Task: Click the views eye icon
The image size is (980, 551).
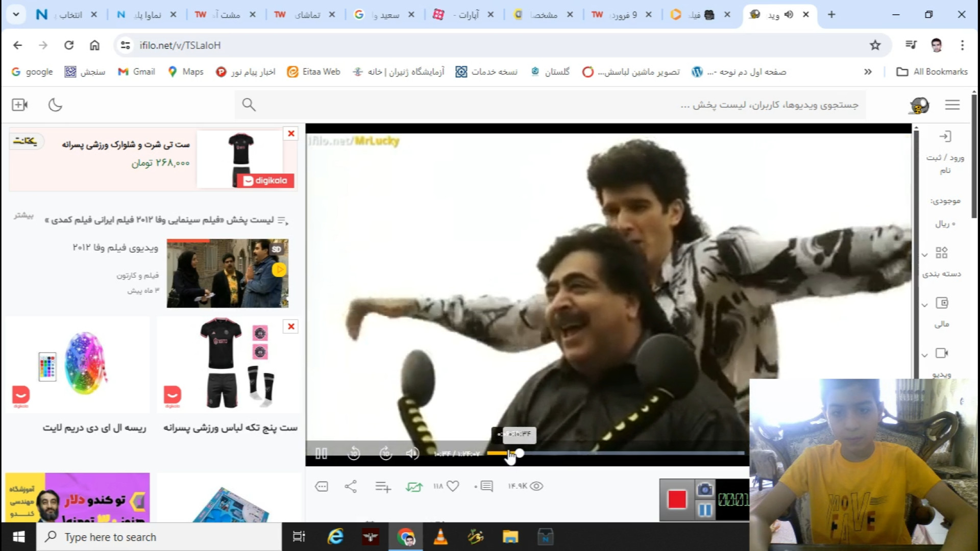Action: pos(536,486)
